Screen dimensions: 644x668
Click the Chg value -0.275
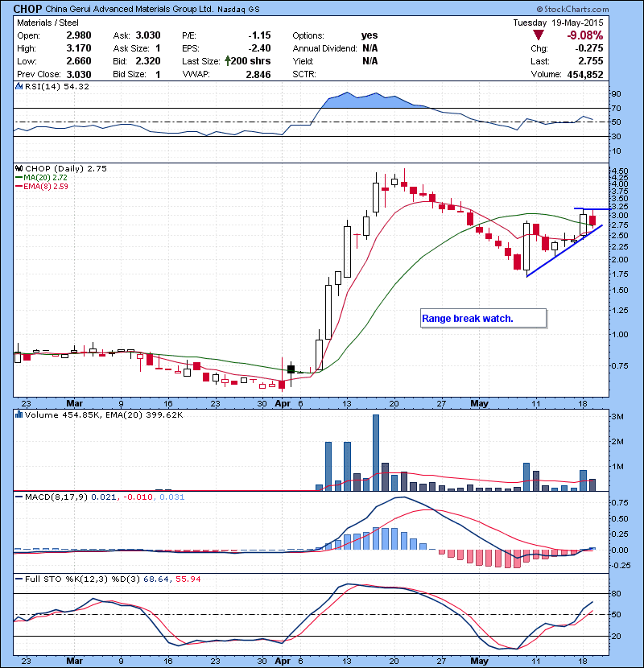[x=590, y=48]
